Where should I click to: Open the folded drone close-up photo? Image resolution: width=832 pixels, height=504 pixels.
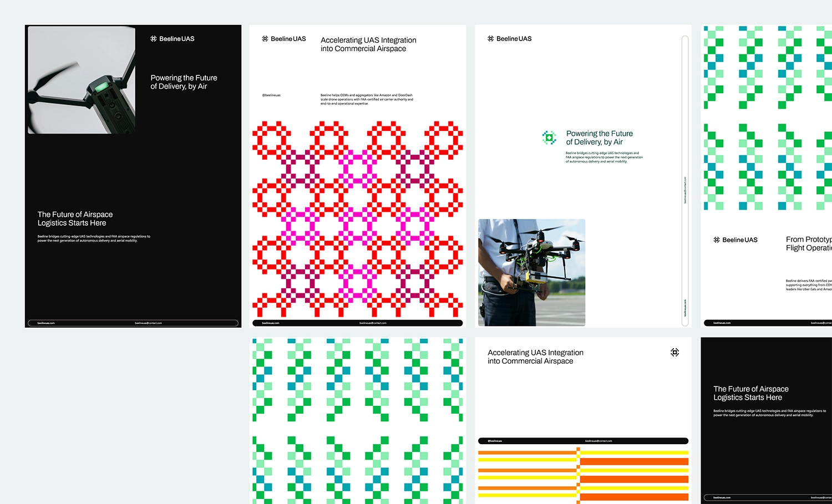82,80
